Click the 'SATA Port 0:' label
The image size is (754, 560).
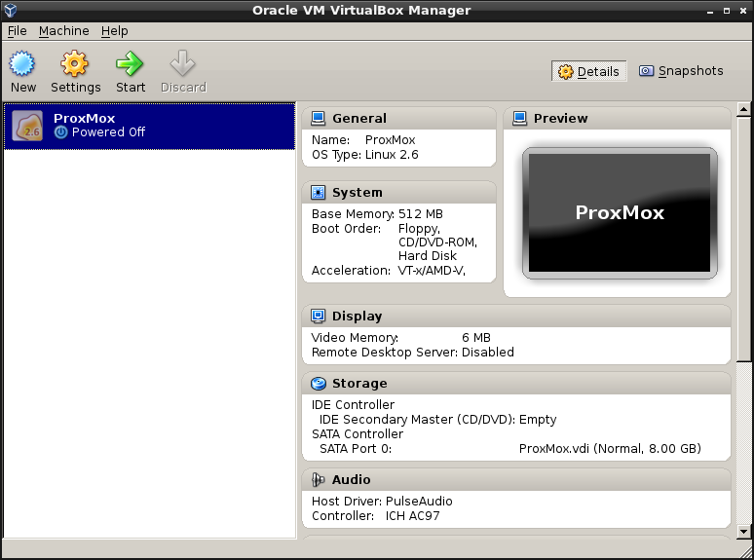[356, 448]
